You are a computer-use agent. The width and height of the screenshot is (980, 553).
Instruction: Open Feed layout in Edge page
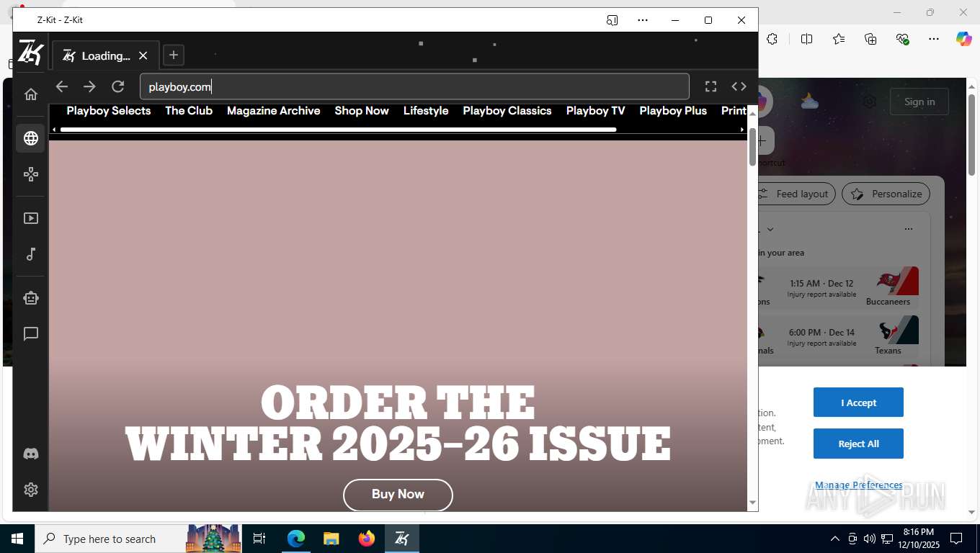pyautogui.click(x=796, y=194)
